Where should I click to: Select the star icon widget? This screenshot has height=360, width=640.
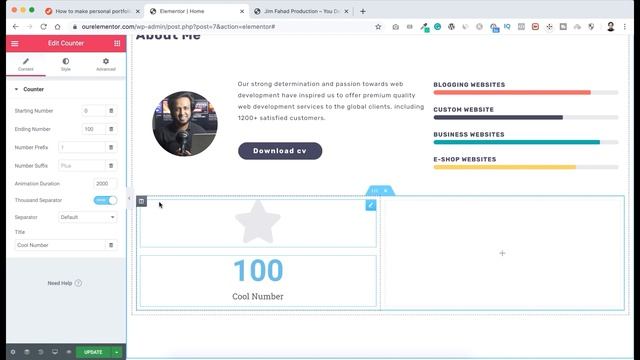(258, 222)
